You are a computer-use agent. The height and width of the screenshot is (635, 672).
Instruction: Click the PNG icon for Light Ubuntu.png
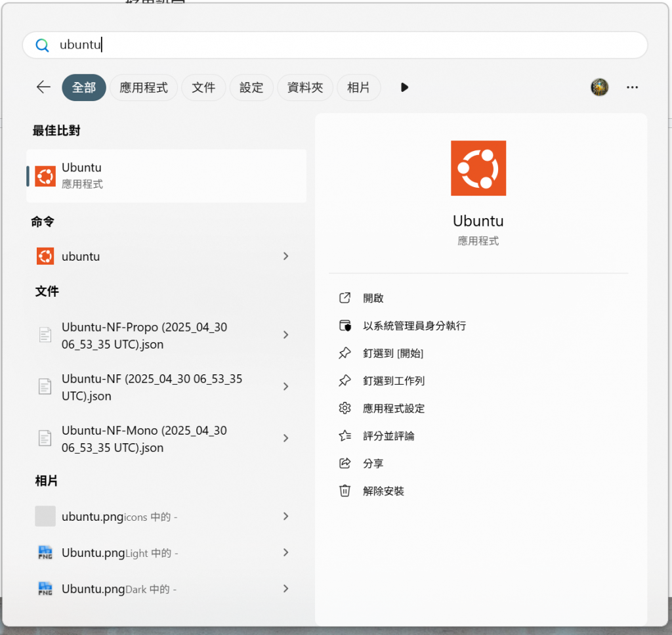(x=45, y=552)
